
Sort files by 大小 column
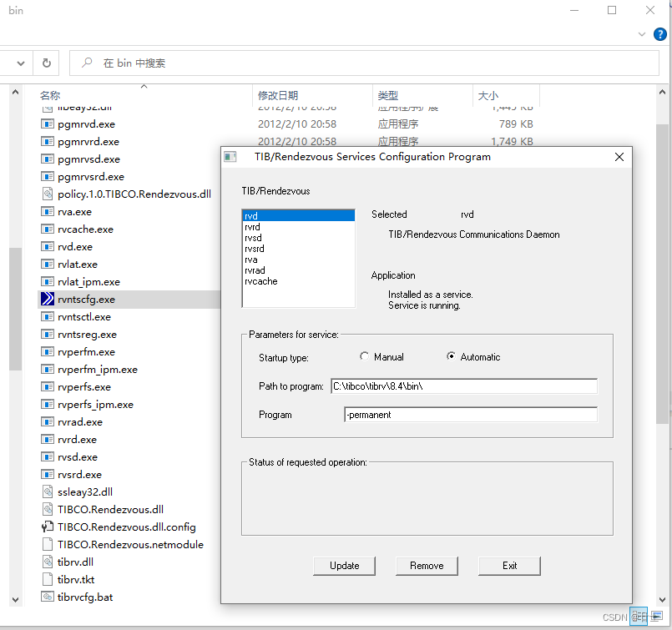coord(488,95)
